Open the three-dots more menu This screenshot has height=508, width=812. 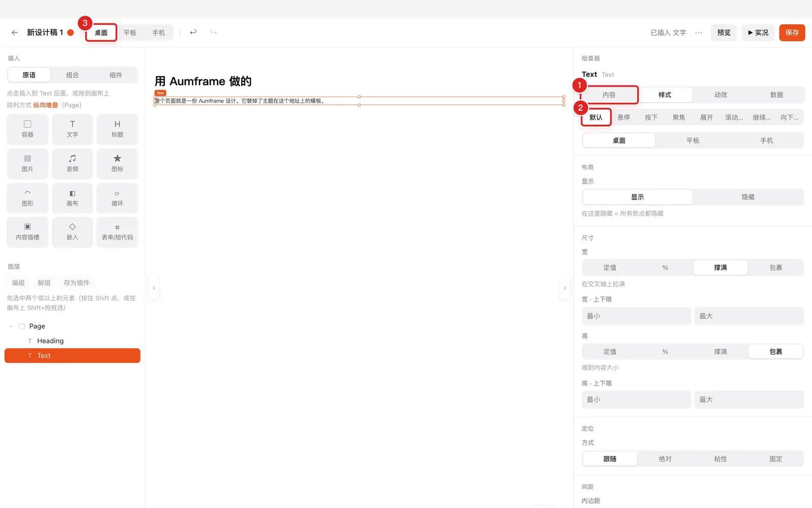pyautogui.click(x=699, y=33)
